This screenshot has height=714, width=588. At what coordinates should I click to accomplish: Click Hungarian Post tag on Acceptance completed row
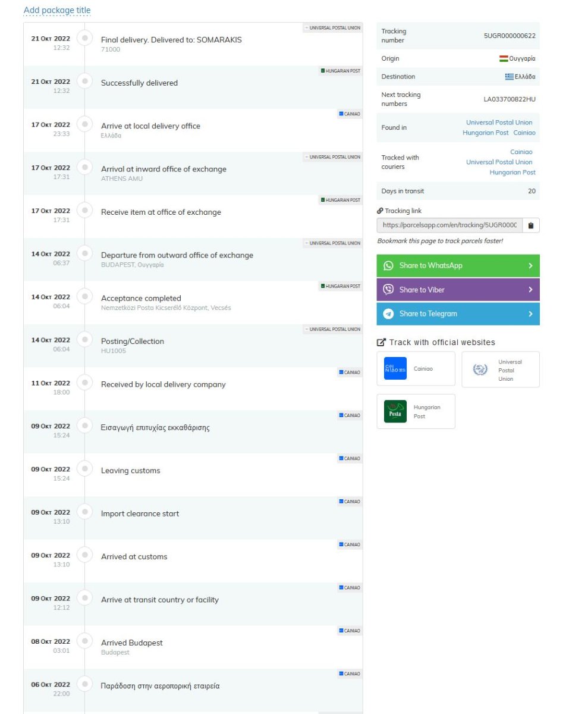[x=340, y=286]
